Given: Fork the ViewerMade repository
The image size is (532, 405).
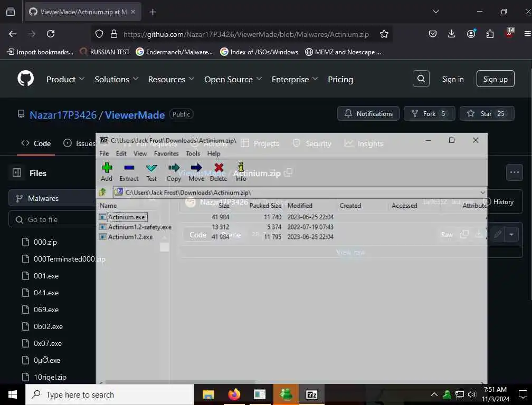Looking at the screenshot, I should pos(429,113).
